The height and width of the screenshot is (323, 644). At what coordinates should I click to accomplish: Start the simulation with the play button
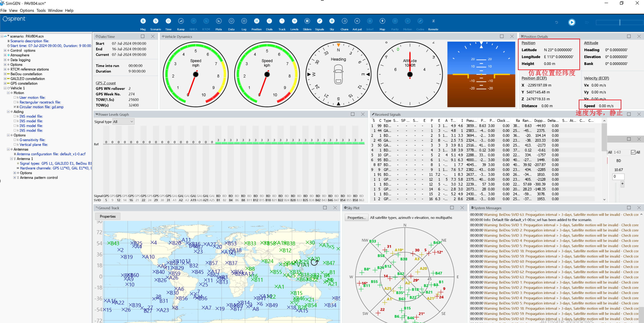[571, 22]
